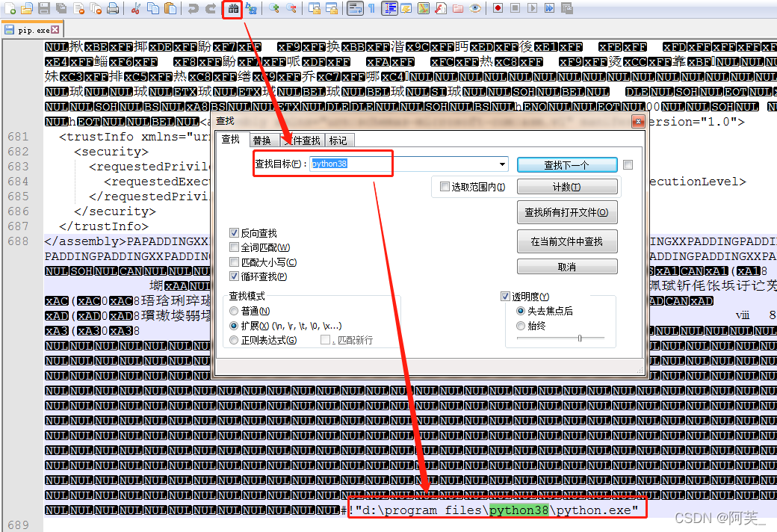The width and height of the screenshot is (777, 532).
Task: Open Find using the binoculars icon
Action: tap(233, 8)
